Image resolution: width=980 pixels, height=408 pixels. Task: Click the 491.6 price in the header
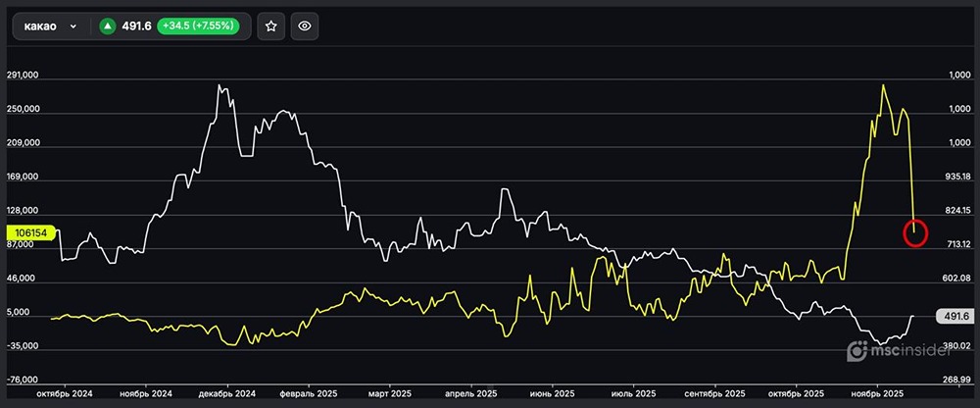click(x=135, y=26)
